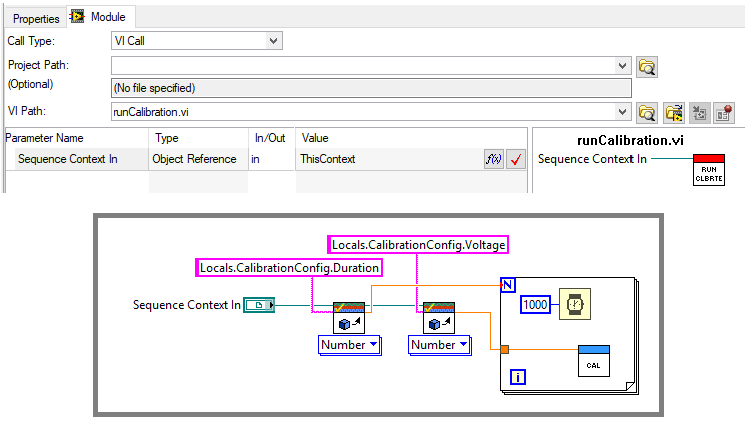Click the rightmost icon in VI Path row
753x427 pixels.
click(x=725, y=113)
